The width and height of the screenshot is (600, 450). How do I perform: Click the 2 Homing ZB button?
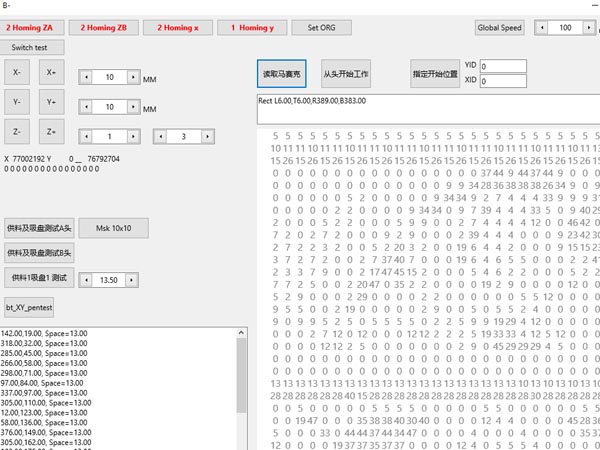[104, 28]
